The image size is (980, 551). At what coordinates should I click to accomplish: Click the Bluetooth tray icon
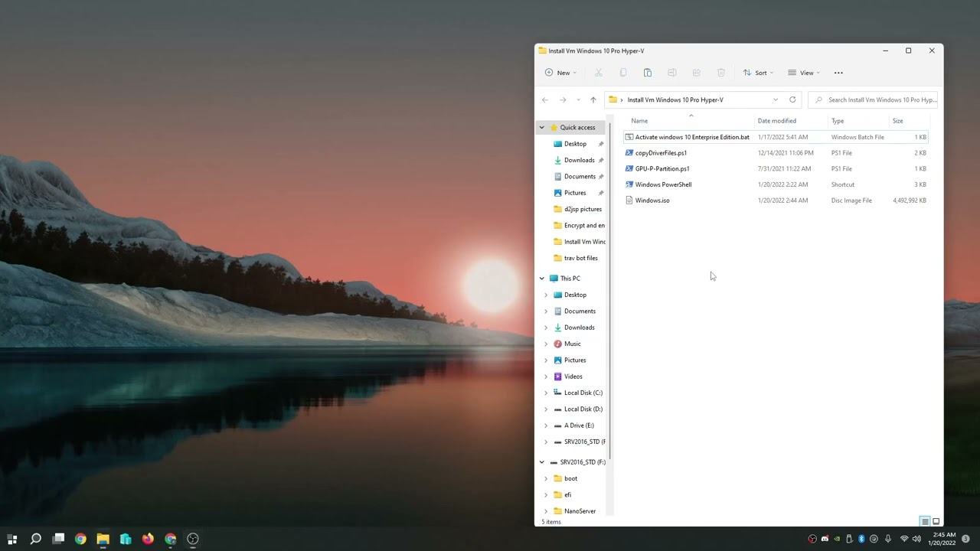[861, 539]
